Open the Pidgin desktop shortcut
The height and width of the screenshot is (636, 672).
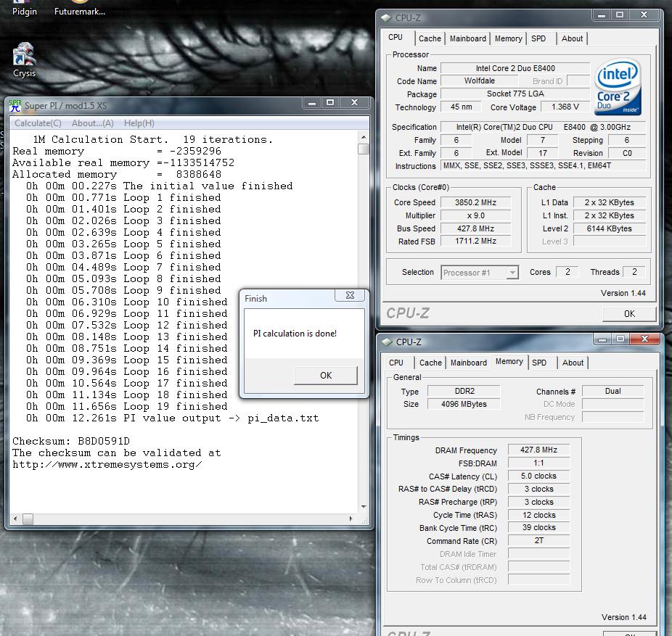pyautogui.click(x=25, y=9)
